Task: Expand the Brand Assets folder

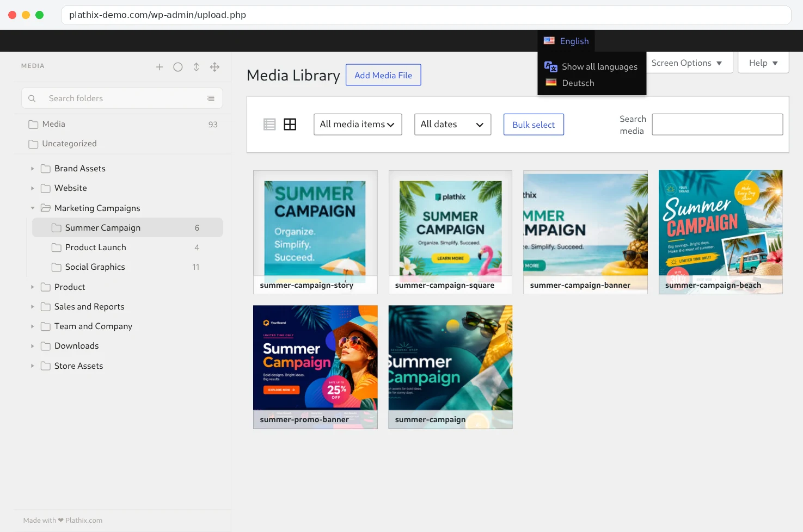Action: pos(33,169)
